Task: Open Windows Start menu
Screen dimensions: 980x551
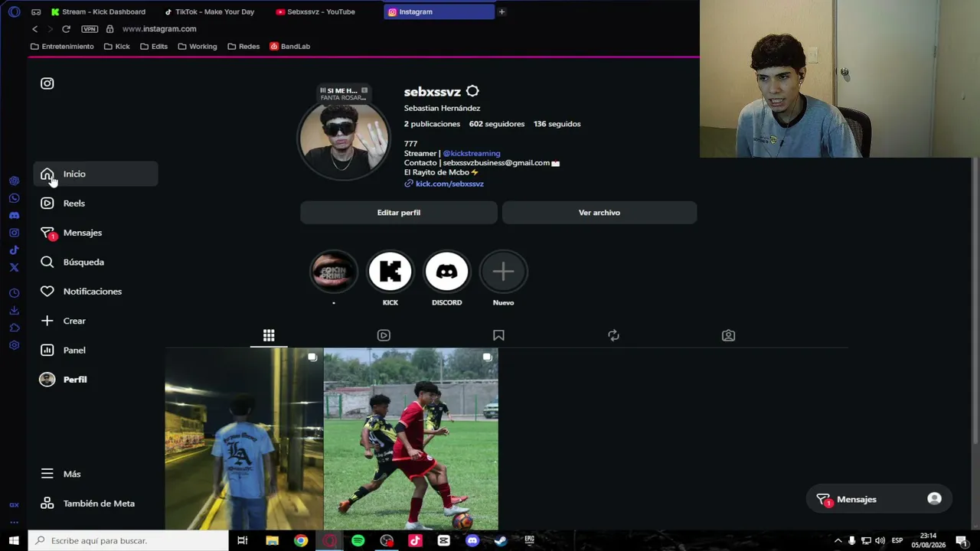Action: (14, 540)
